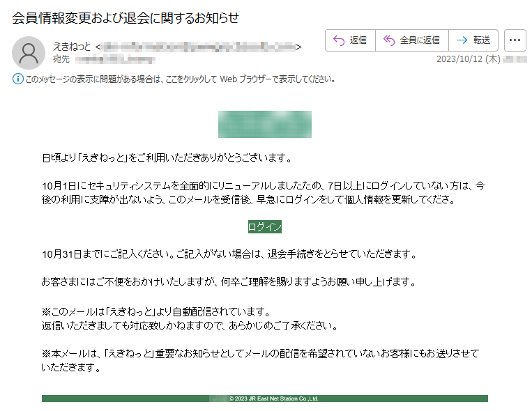
Task: Click the sender name えきねっと
Action: (x=72, y=47)
